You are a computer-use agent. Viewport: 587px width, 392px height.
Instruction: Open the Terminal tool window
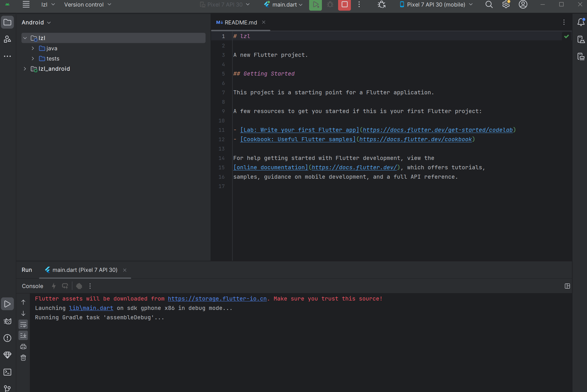pyautogui.click(x=7, y=372)
